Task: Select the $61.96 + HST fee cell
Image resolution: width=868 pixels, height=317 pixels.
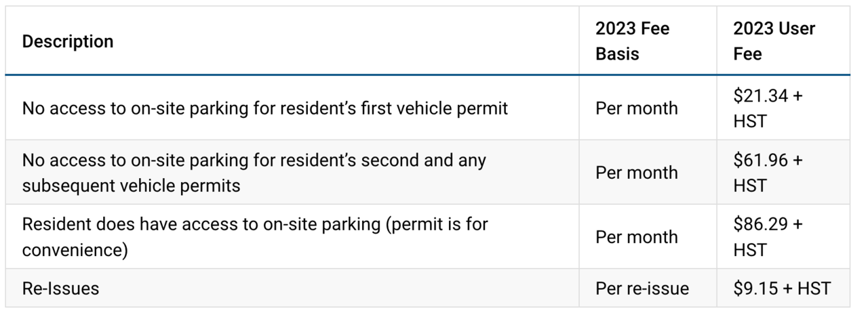Action: pyautogui.click(x=768, y=173)
